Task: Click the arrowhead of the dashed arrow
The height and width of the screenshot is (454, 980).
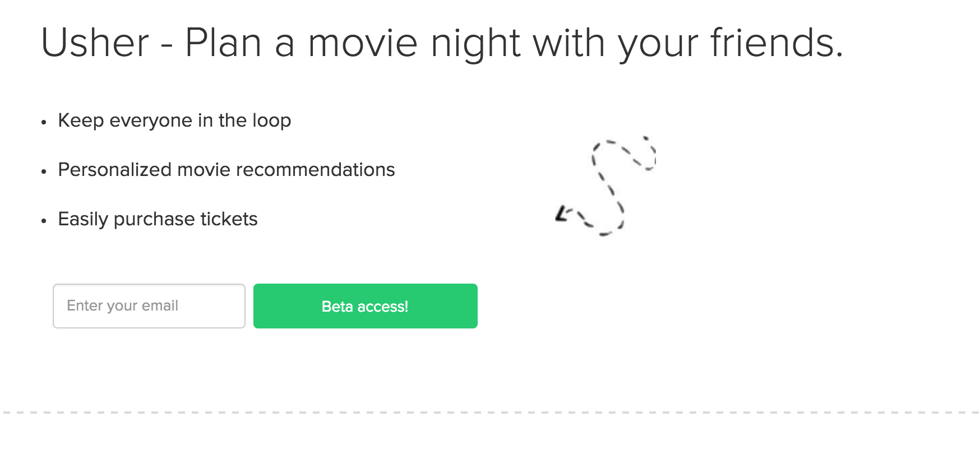Action: point(561,215)
